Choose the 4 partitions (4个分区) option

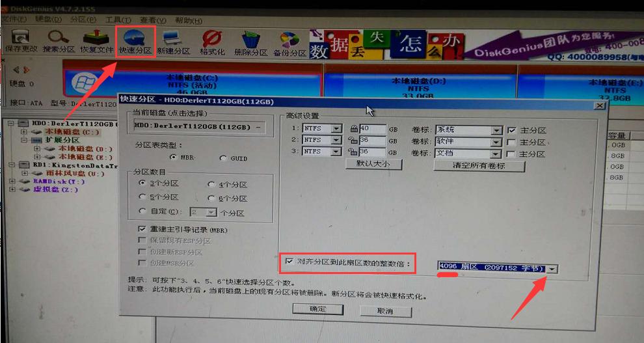point(211,184)
